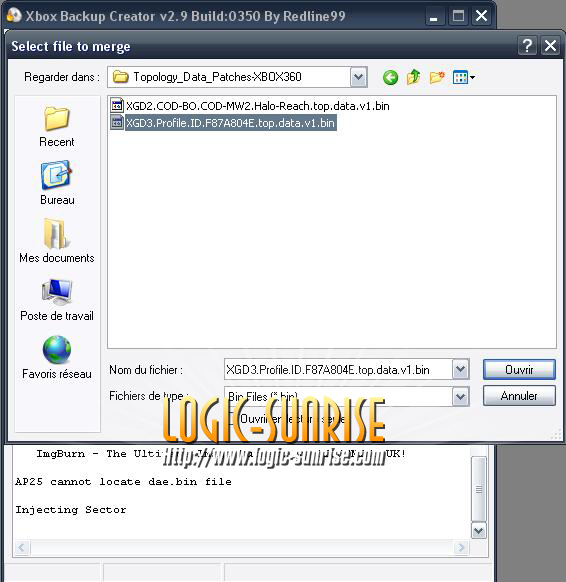
Task: Toggle Ouvrir en lecture seule checkbox
Action: click(232, 419)
